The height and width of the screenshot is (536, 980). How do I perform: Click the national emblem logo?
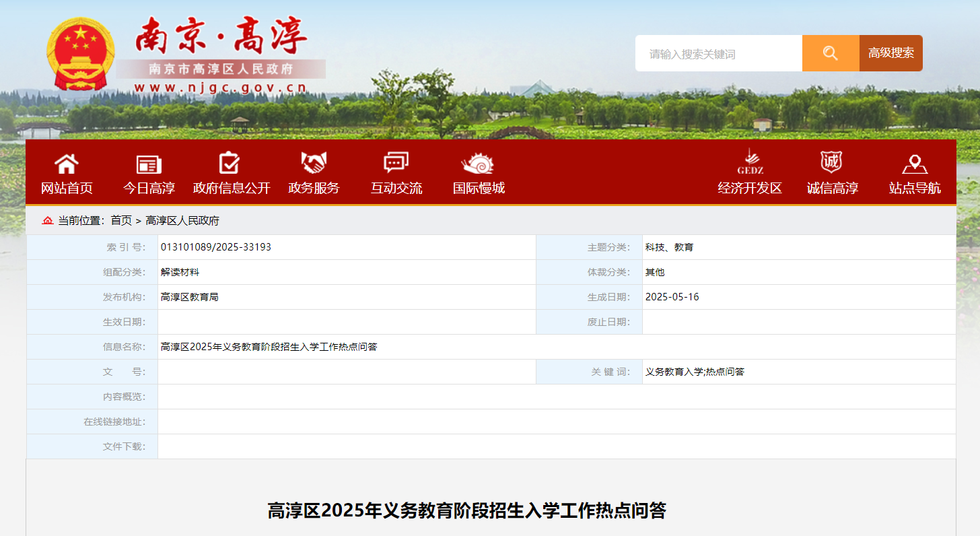click(81, 54)
